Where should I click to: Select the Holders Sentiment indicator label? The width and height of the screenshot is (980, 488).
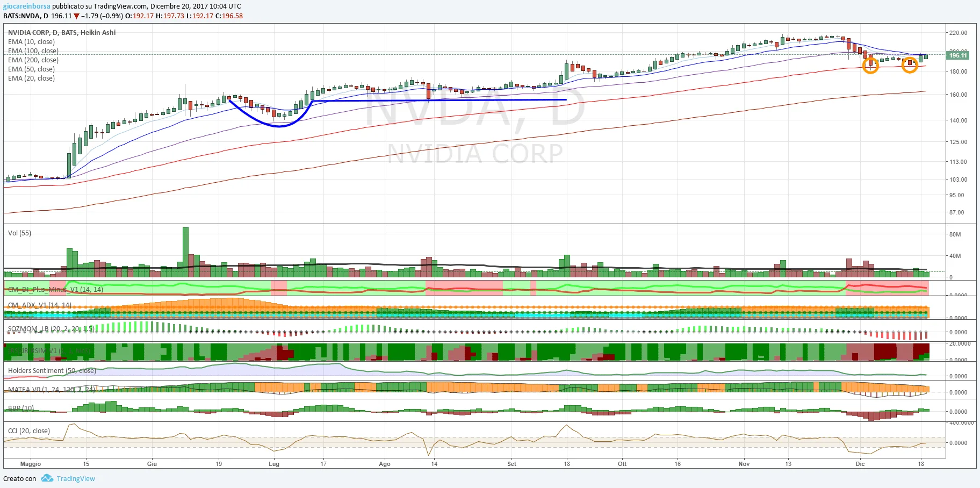52,370
